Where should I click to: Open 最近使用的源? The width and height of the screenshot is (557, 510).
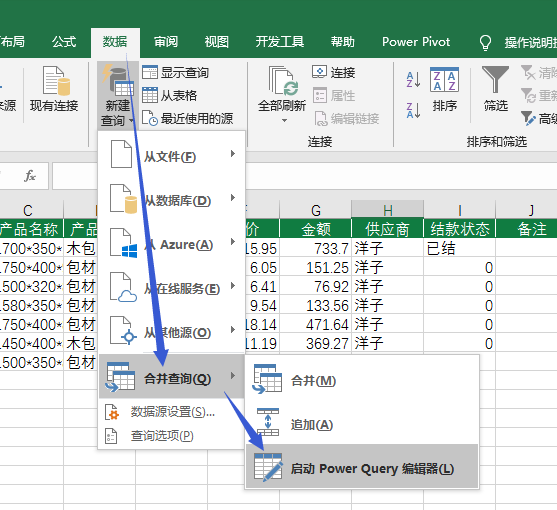click(188, 118)
